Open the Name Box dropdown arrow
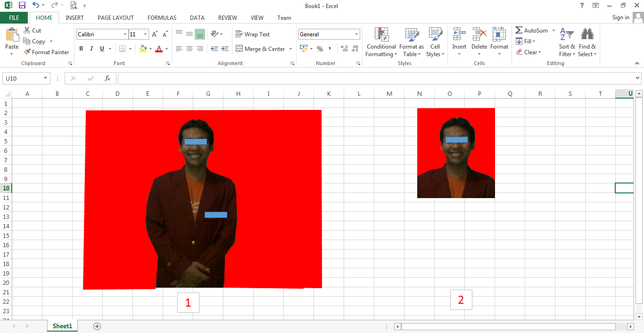644x333 pixels. 46,78
